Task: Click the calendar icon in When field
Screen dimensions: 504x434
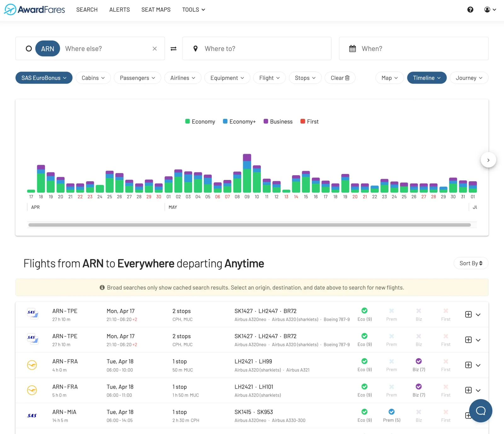Action: (x=352, y=49)
